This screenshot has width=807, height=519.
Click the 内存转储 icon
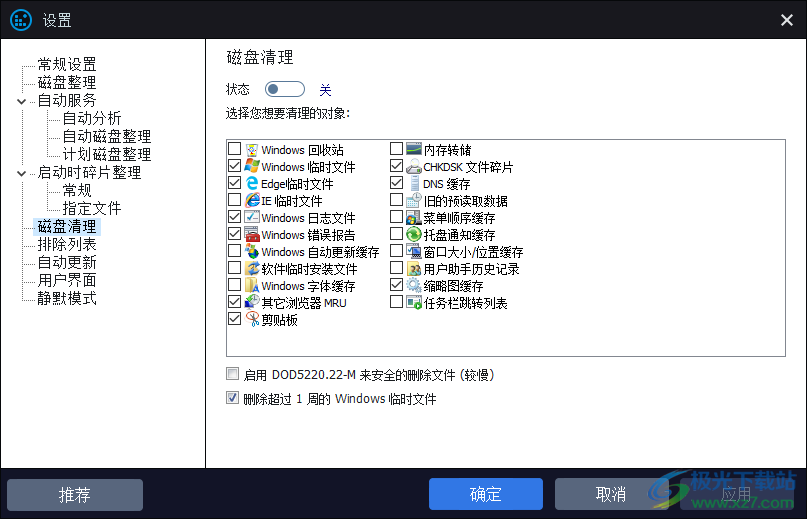point(414,149)
